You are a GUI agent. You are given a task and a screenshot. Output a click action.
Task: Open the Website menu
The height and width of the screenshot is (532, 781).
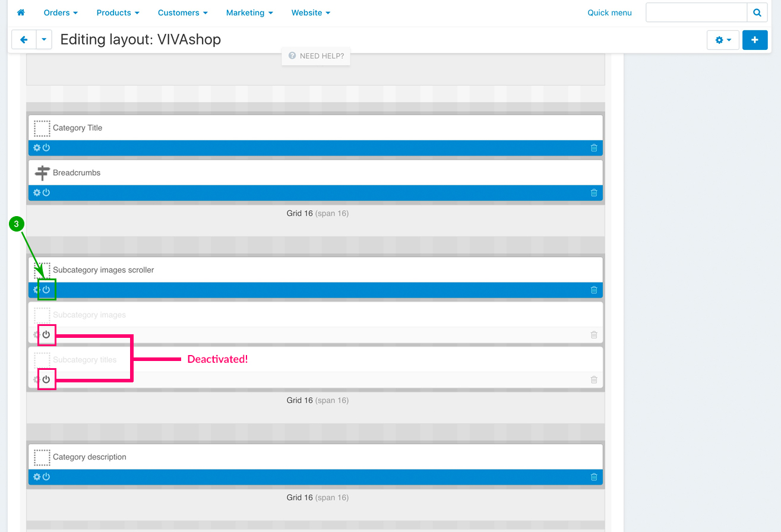click(x=311, y=12)
